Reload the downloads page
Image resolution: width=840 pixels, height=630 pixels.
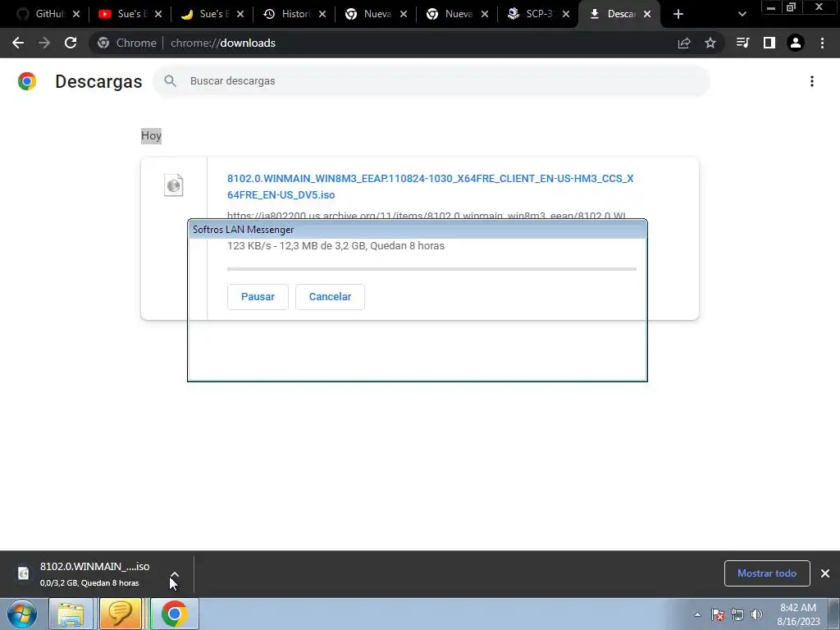71,43
